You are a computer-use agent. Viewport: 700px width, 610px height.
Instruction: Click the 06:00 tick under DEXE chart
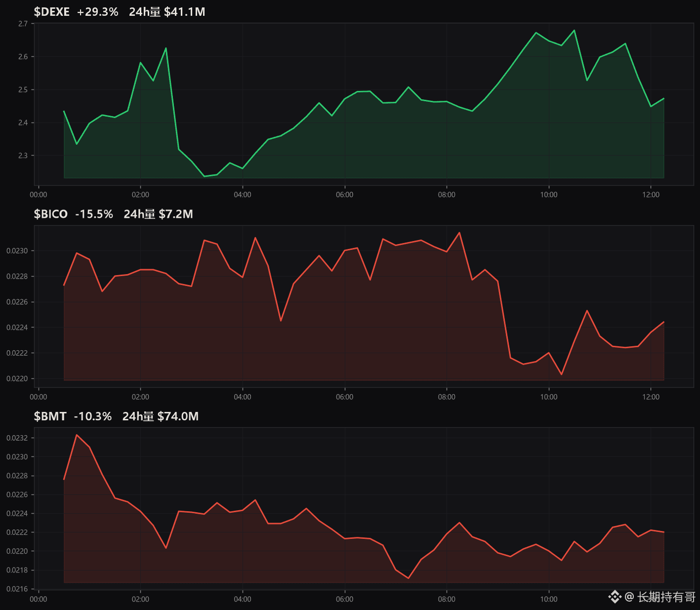pyautogui.click(x=345, y=195)
